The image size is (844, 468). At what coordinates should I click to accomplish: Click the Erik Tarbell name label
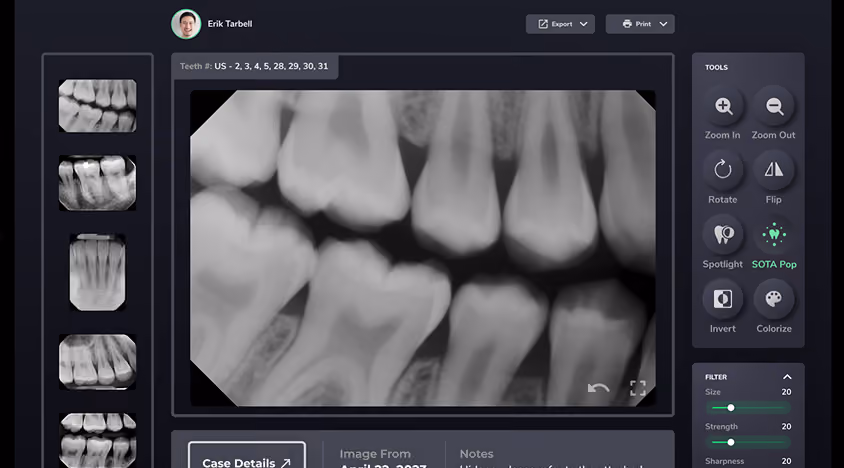(x=230, y=24)
